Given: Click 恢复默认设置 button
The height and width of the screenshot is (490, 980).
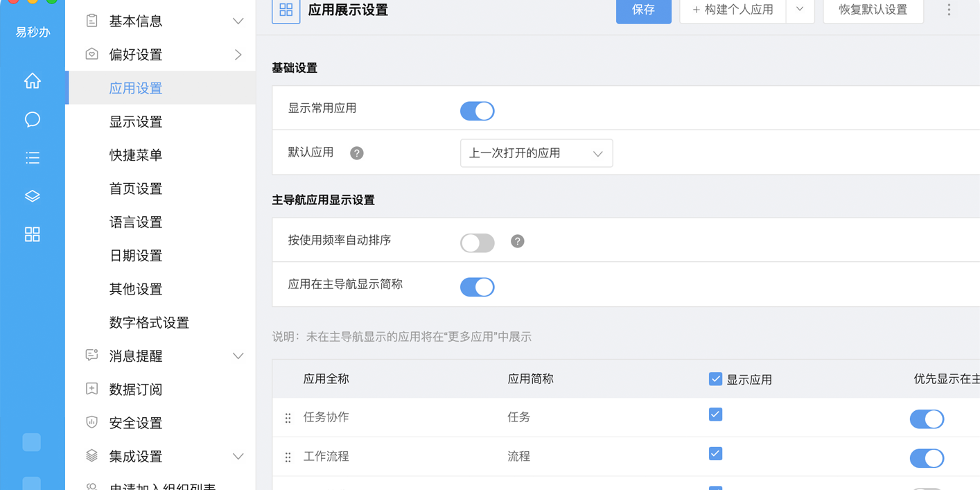Looking at the screenshot, I should click(x=873, y=10).
